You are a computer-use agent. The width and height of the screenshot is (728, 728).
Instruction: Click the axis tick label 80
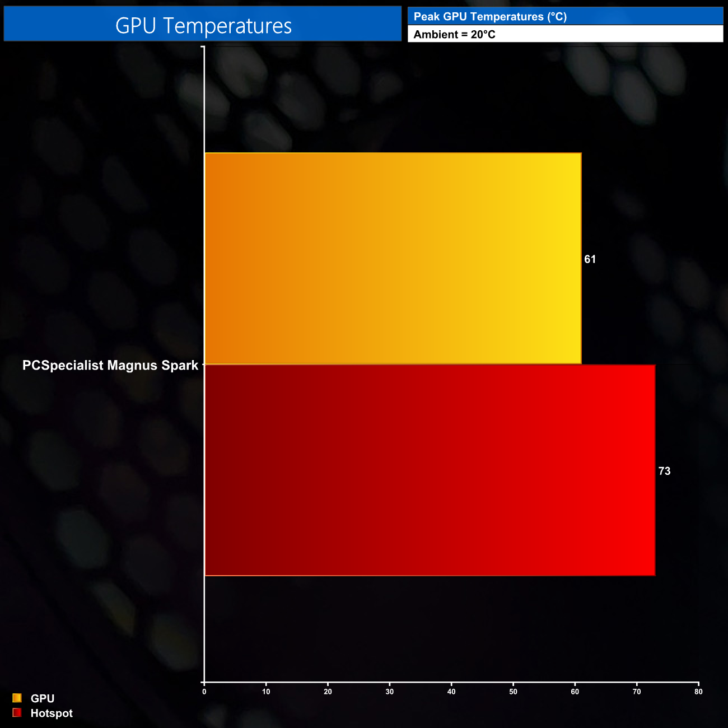click(698, 692)
